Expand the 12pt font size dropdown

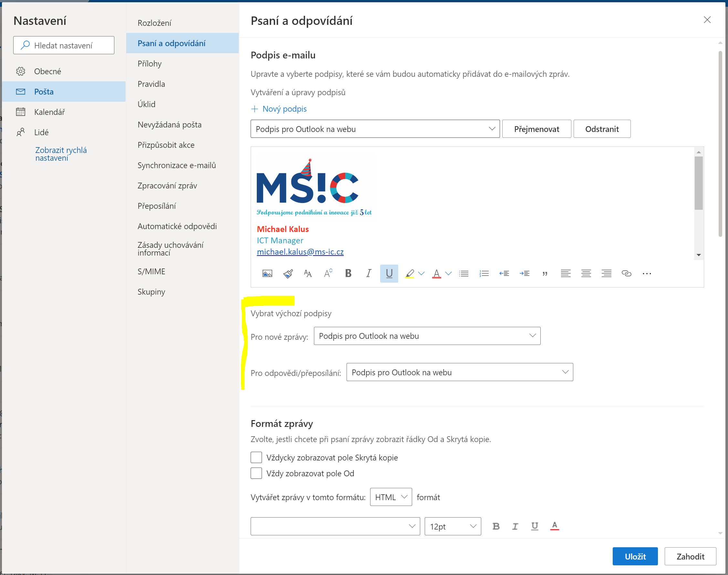click(x=452, y=526)
